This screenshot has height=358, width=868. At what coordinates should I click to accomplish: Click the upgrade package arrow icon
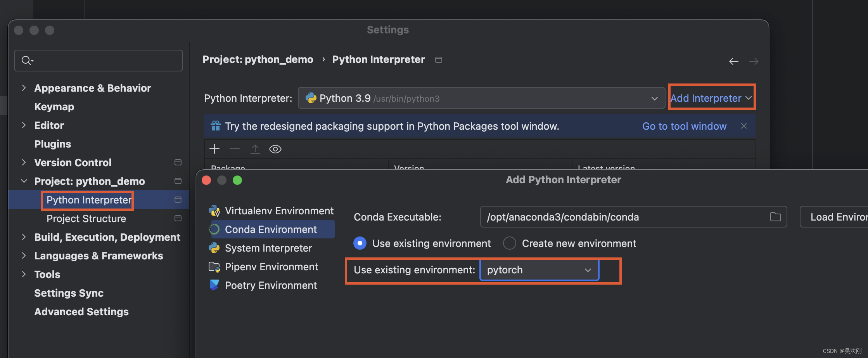click(x=255, y=149)
